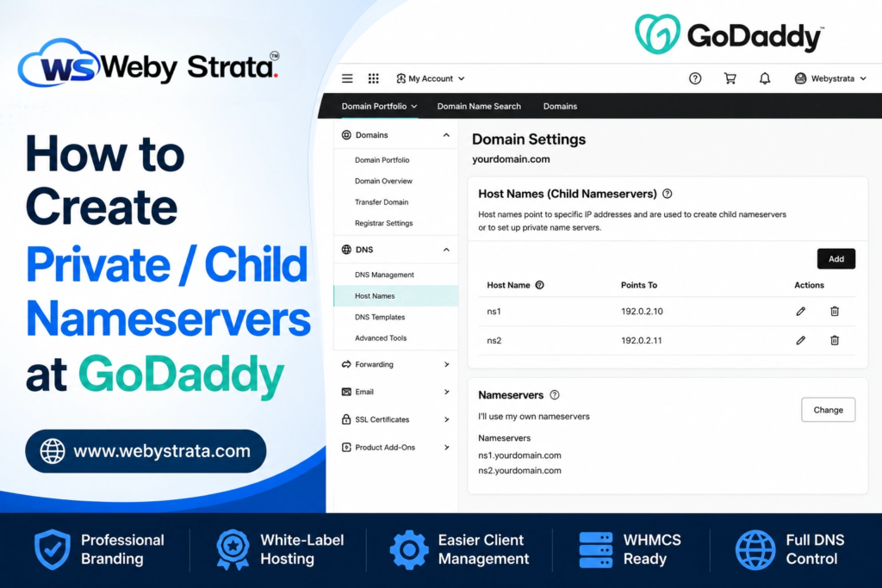The image size is (882, 588).
Task: Click the GoDaddy logo
Action: pos(729,34)
